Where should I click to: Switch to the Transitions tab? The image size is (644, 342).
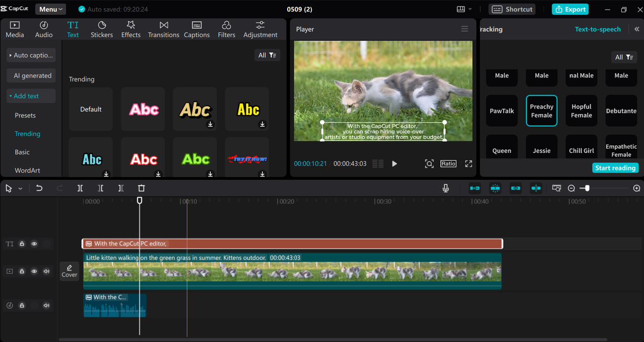[164, 30]
